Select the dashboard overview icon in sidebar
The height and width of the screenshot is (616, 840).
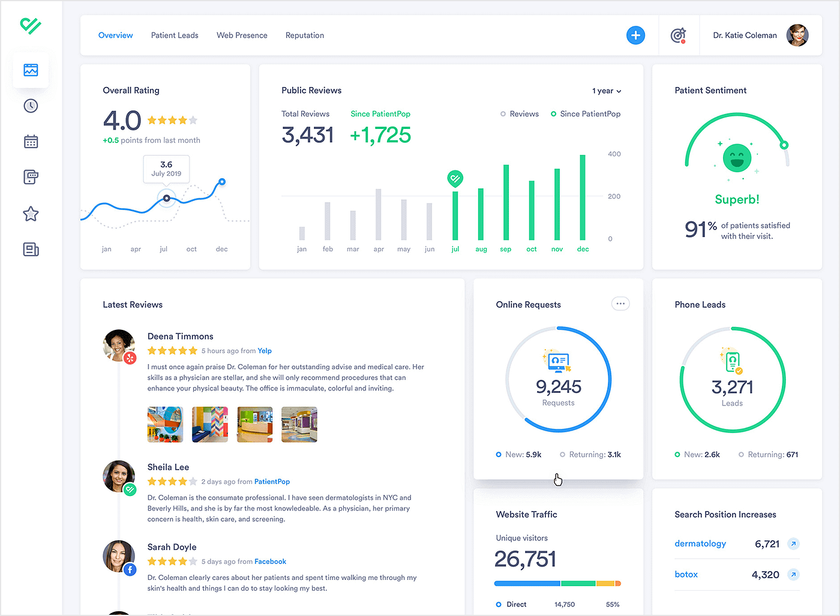tap(31, 70)
